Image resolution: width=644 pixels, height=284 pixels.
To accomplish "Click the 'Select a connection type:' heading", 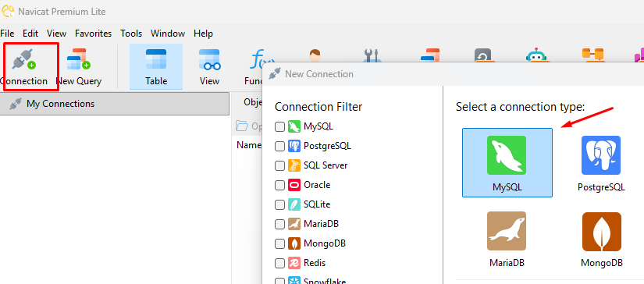I will (x=521, y=107).
